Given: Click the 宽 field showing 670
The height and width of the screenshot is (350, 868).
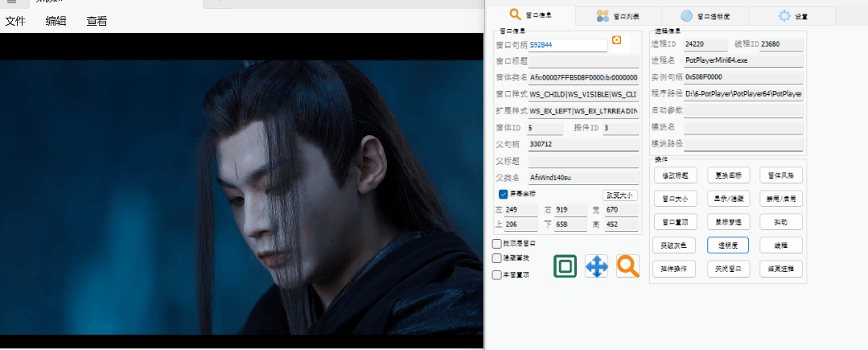Looking at the screenshot, I should pos(621,210).
